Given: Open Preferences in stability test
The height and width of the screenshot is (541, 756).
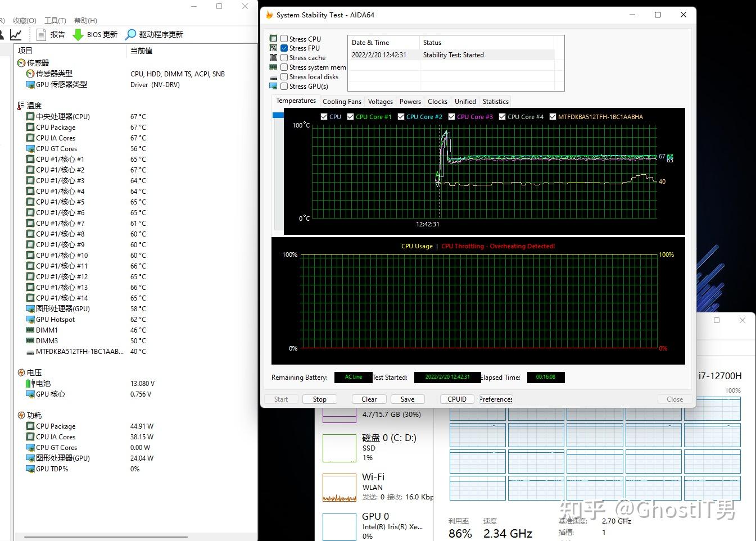Looking at the screenshot, I should (496, 399).
